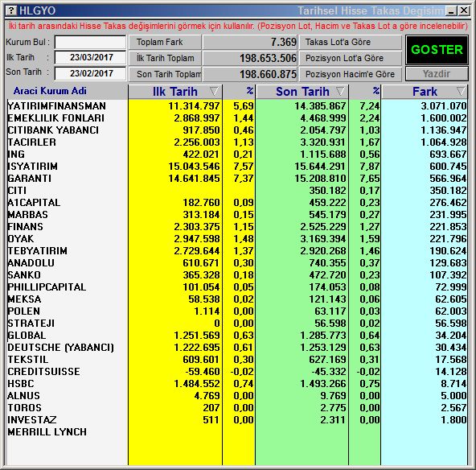Click Ilk Tarih value 15.043.546
Viewport: 476px width, 470px height.
coord(194,167)
